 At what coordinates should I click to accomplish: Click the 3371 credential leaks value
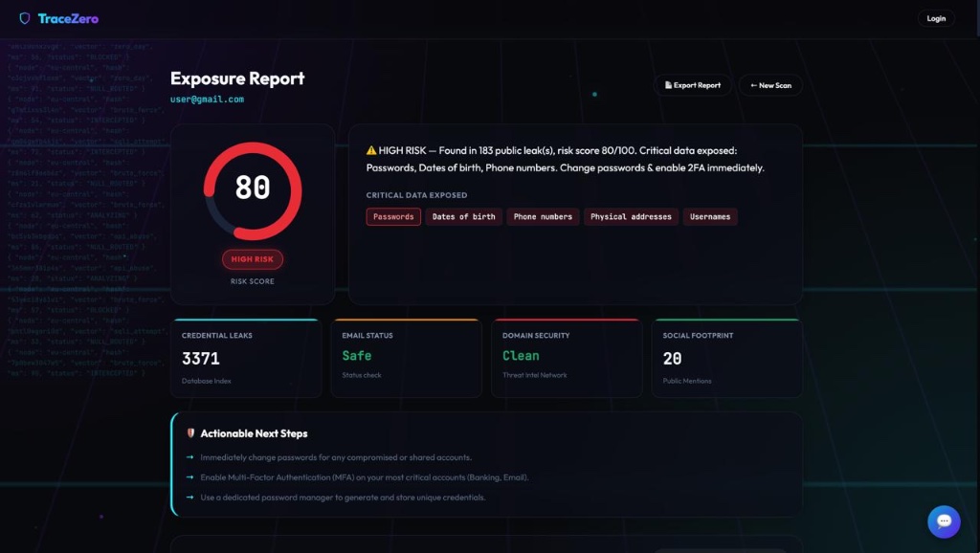click(x=201, y=359)
